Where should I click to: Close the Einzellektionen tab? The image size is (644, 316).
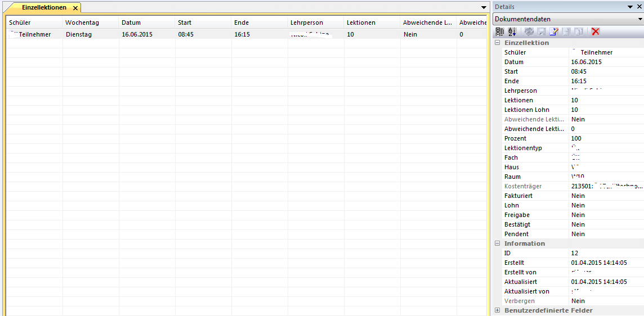[x=75, y=8]
